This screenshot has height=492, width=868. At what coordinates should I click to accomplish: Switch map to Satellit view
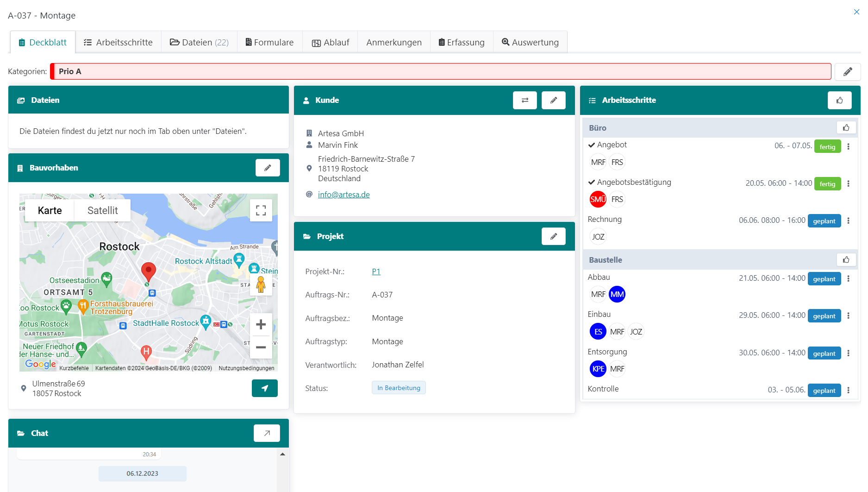[102, 211]
